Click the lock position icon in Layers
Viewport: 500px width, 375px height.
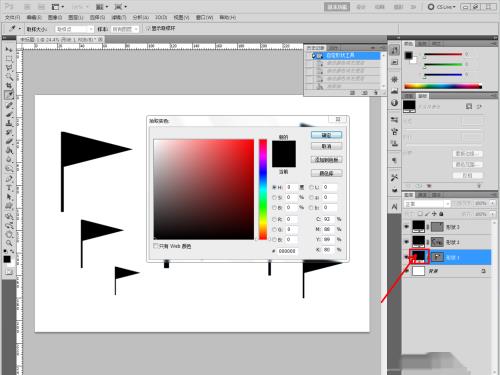[434, 214]
